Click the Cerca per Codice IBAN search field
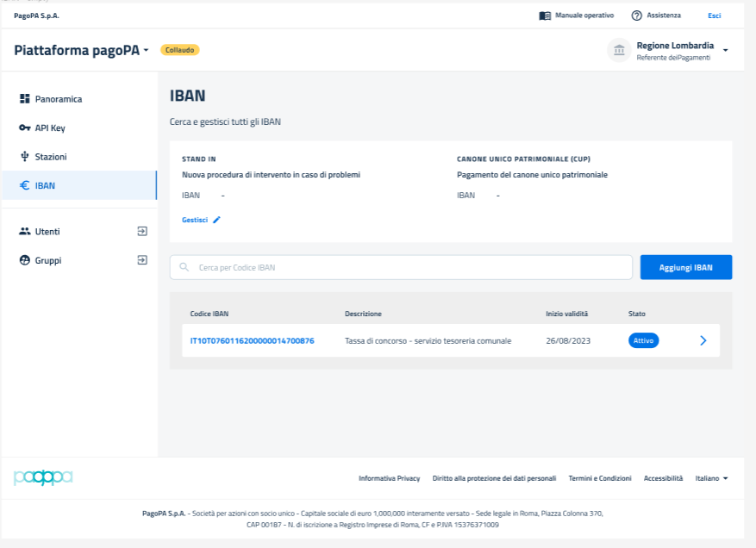 pos(401,268)
